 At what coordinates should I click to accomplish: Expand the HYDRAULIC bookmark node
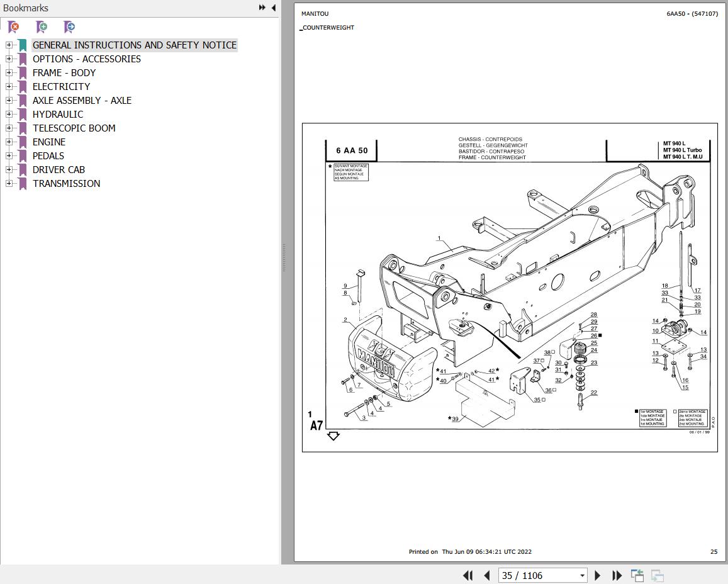click(9, 114)
